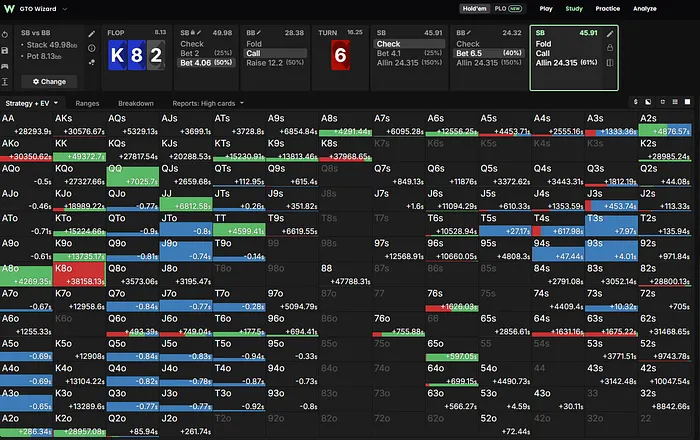Click the blue JTo hand cell

186,224
